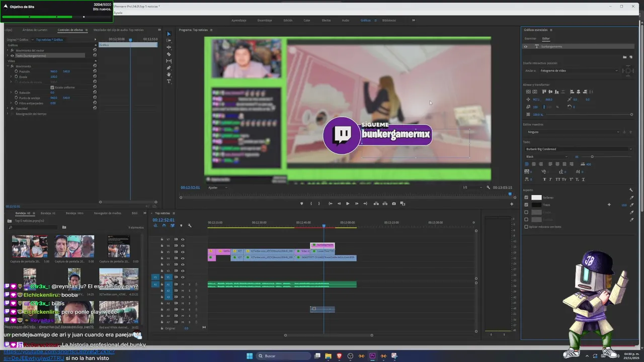Click the Relleno white color swatch
This screenshot has height=362, width=644.
pos(536,198)
